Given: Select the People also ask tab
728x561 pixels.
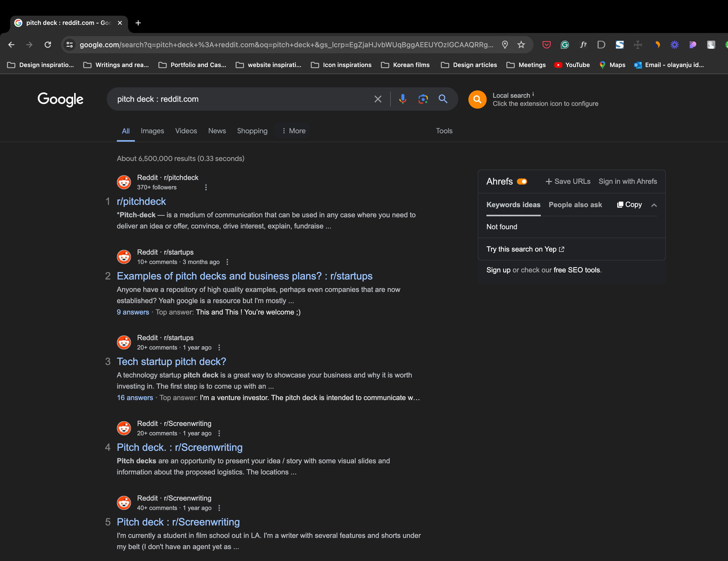Looking at the screenshot, I should (x=575, y=205).
